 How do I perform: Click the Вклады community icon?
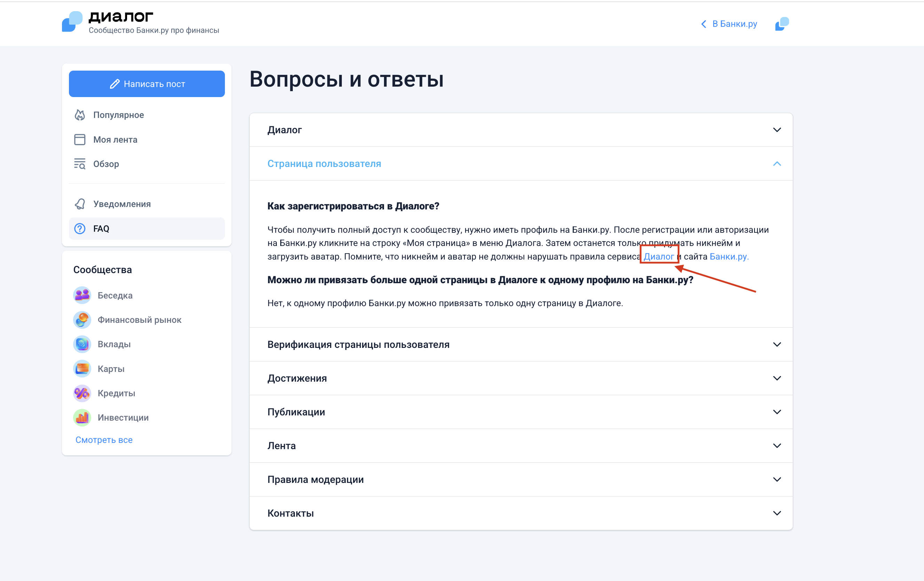tap(82, 344)
